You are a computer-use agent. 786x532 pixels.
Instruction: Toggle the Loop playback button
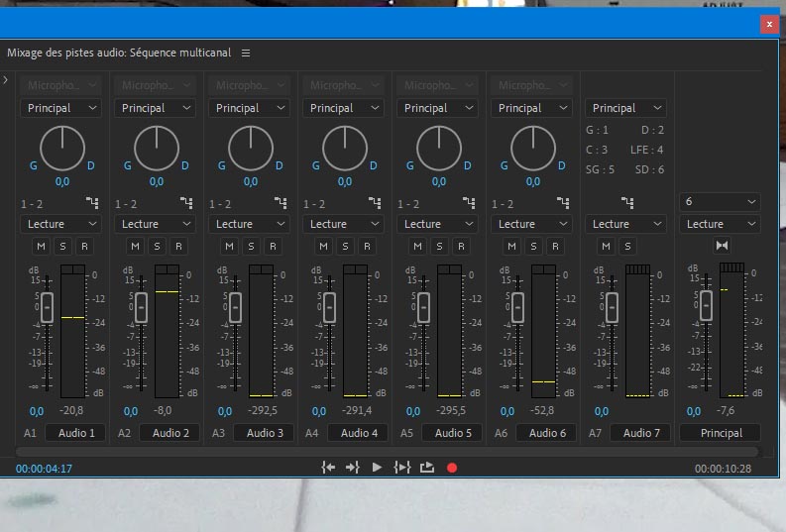[x=427, y=468]
